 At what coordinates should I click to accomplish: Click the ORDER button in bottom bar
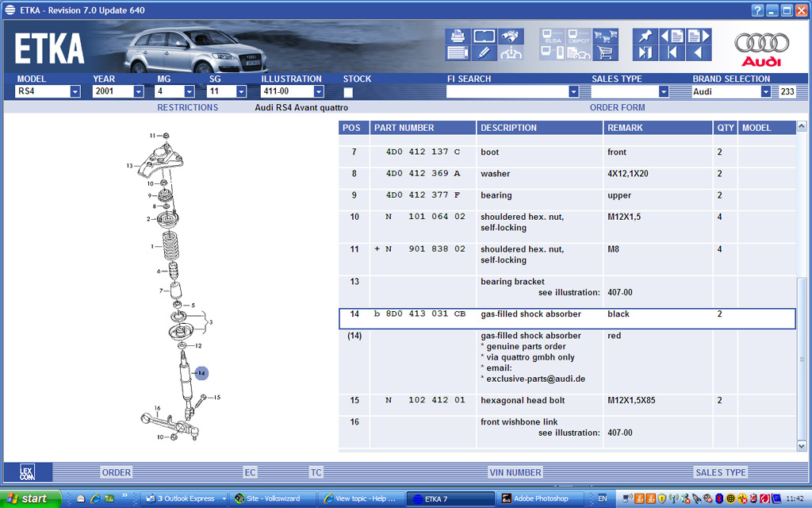pos(116,472)
